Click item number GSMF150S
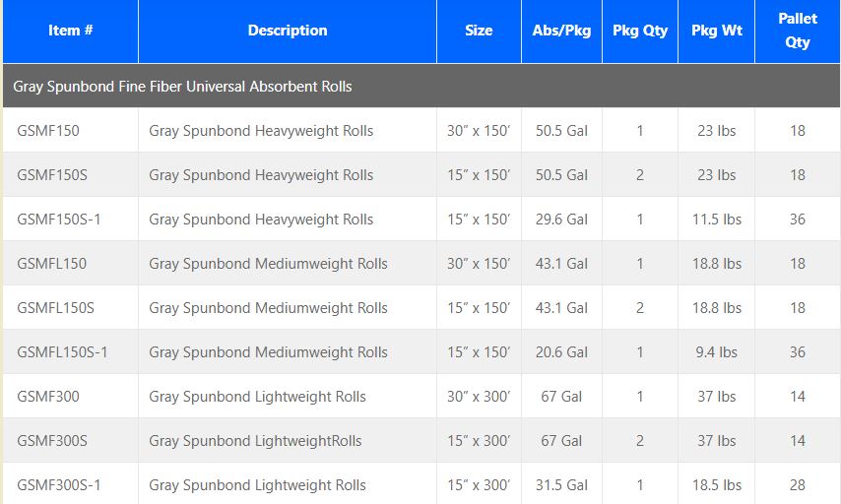Screen dimensions: 841x504 (52, 175)
